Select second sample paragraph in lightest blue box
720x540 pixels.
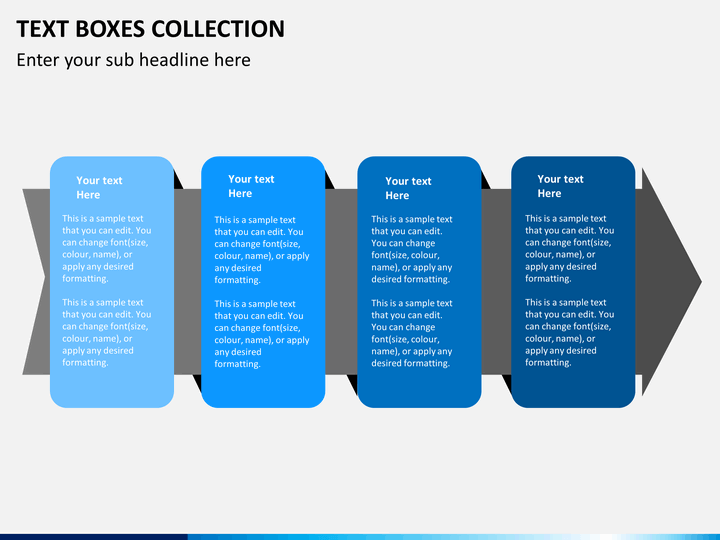click(107, 332)
